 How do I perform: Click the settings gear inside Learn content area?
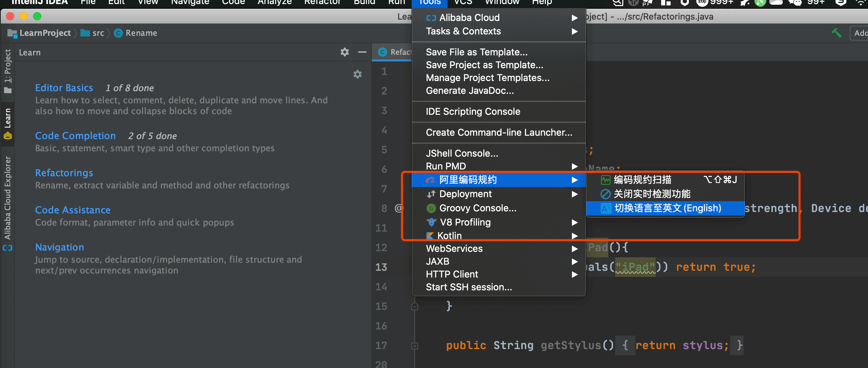point(357,74)
